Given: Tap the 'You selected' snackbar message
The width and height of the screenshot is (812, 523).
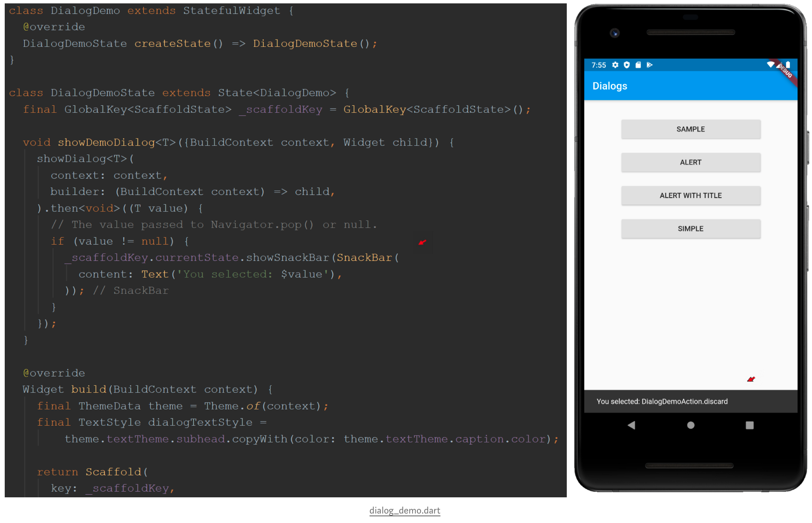Looking at the screenshot, I should tap(662, 402).
